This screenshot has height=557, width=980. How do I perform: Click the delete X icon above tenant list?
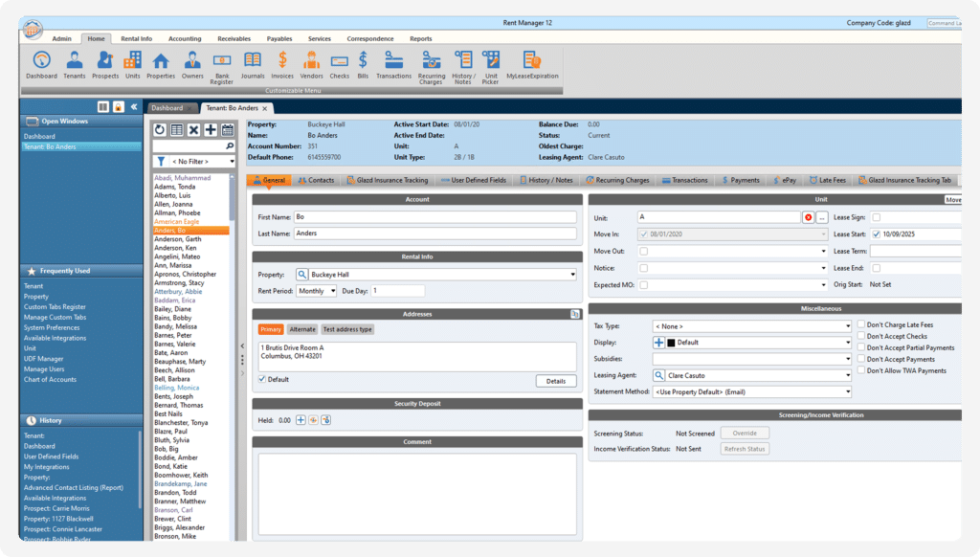coord(193,129)
